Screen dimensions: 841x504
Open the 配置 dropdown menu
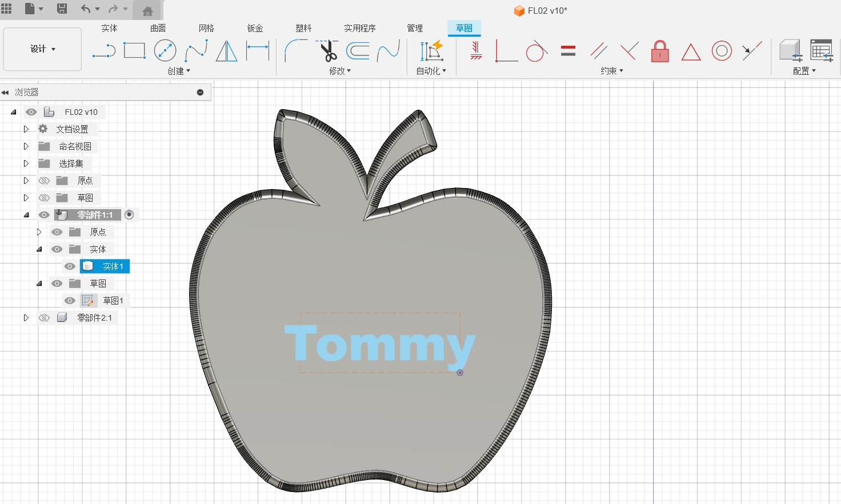(x=804, y=71)
